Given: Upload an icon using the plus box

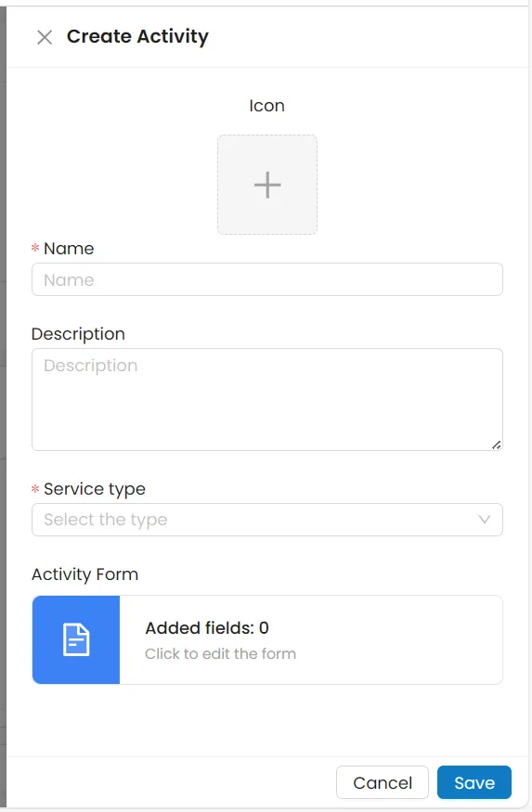Looking at the screenshot, I should (267, 185).
